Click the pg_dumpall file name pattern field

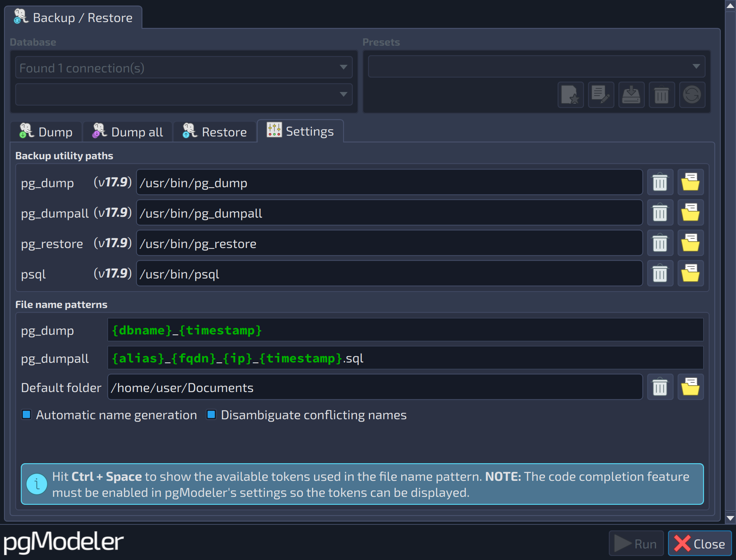[x=406, y=358]
